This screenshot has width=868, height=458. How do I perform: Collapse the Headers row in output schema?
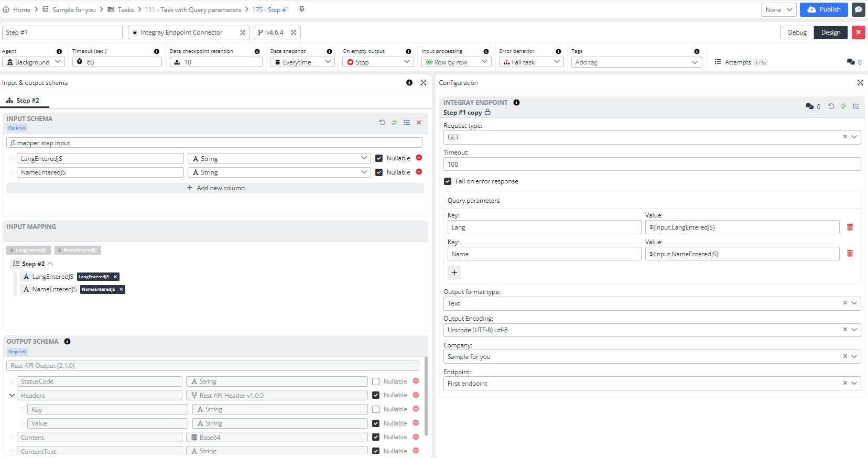click(12, 396)
